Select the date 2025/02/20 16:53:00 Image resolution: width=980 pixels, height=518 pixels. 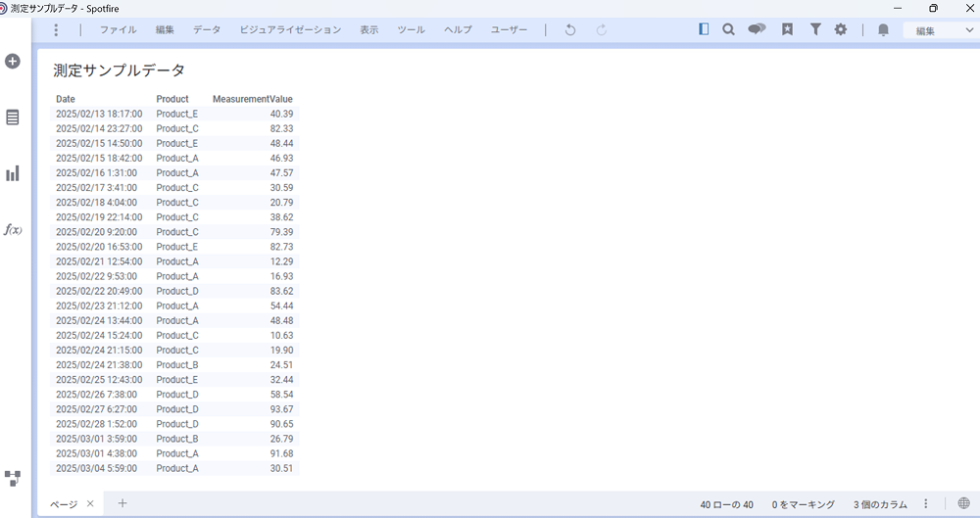click(99, 247)
